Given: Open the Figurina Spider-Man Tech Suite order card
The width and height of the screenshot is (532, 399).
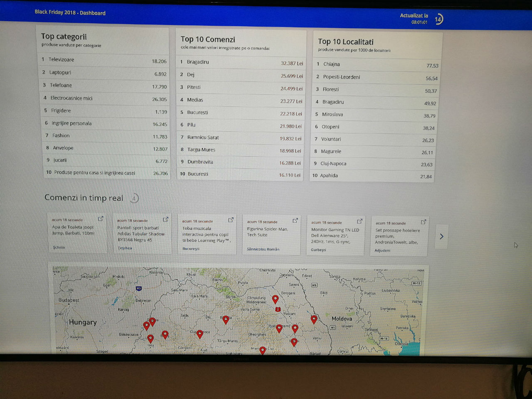Looking at the screenshot, I should pyautogui.click(x=271, y=235).
